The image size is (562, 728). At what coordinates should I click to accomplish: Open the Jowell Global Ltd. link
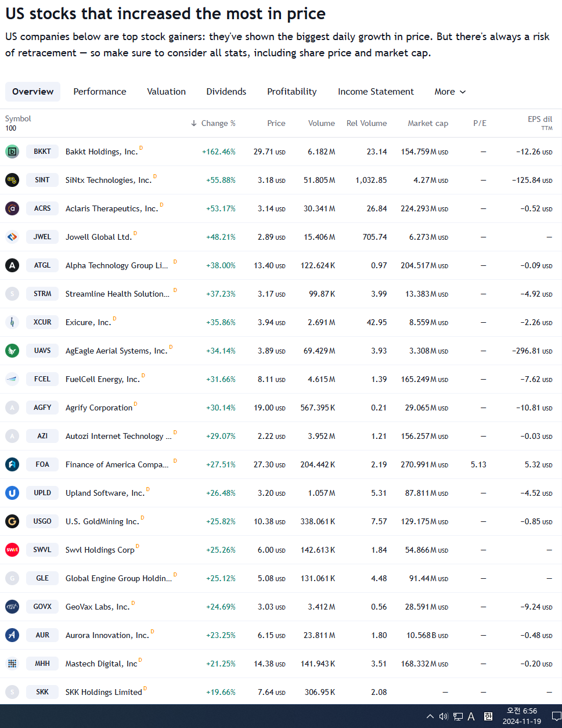pyautogui.click(x=99, y=237)
